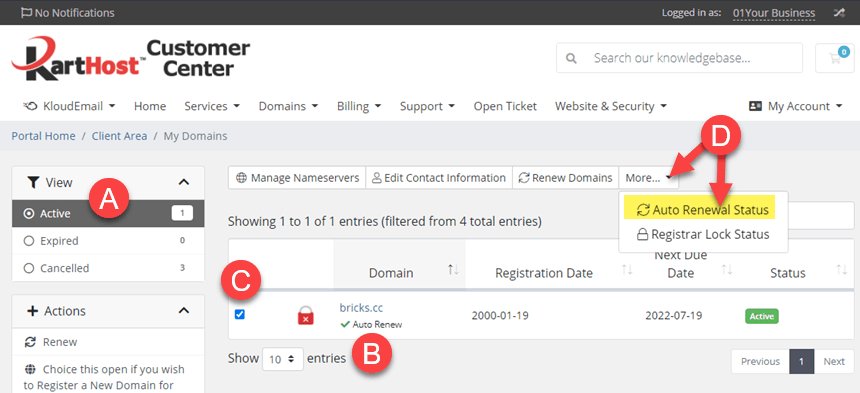This screenshot has width=860, height=393.
Task: Click the My Domains breadcrumb text
Action: [195, 136]
